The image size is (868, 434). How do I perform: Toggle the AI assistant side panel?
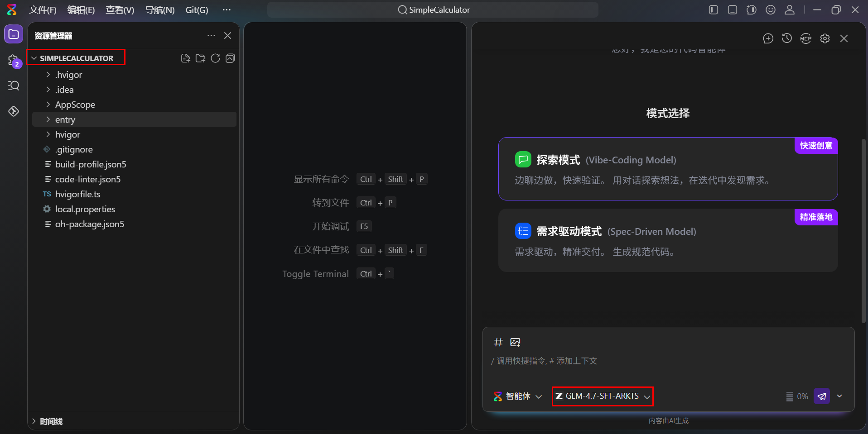(x=752, y=10)
